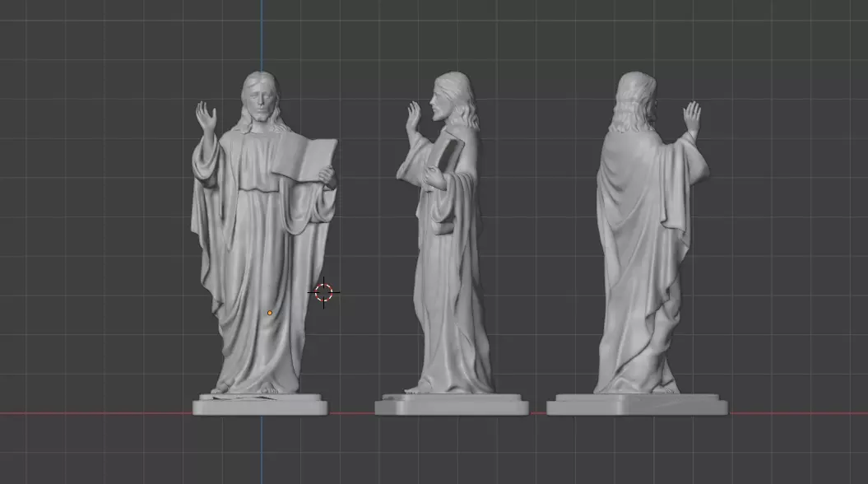868x484 pixels.
Task: Click the red-white 3D cursor crosshair
Action: (324, 292)
